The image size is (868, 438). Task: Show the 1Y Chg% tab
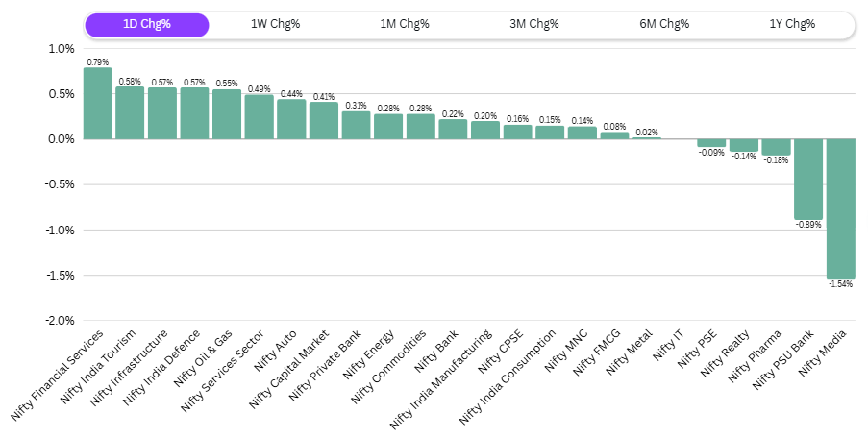[x=792, y=25]
